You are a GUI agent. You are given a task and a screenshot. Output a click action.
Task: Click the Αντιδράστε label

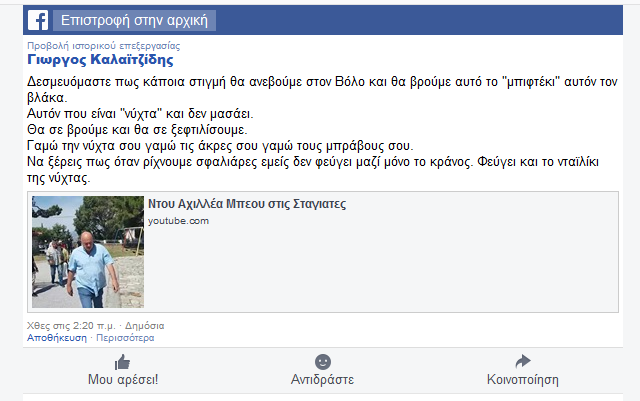[x=322, y=379]
